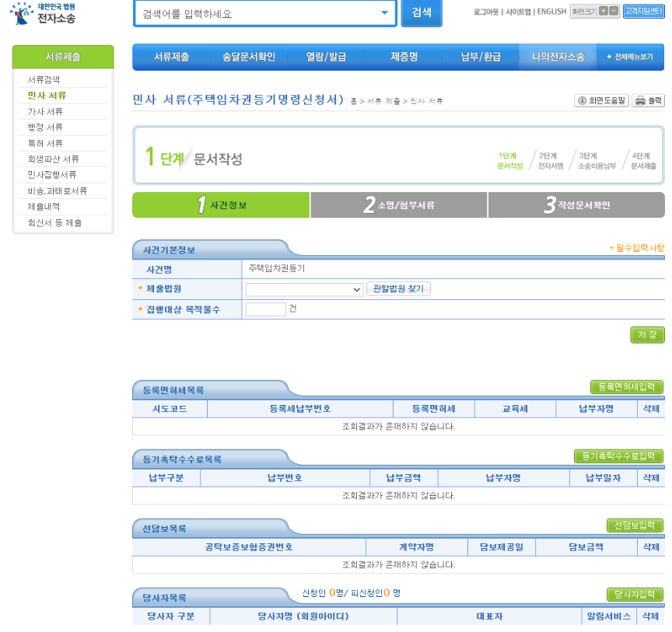
Task: Open the search keyword dropdown arrow
Action: click(384, 13)
